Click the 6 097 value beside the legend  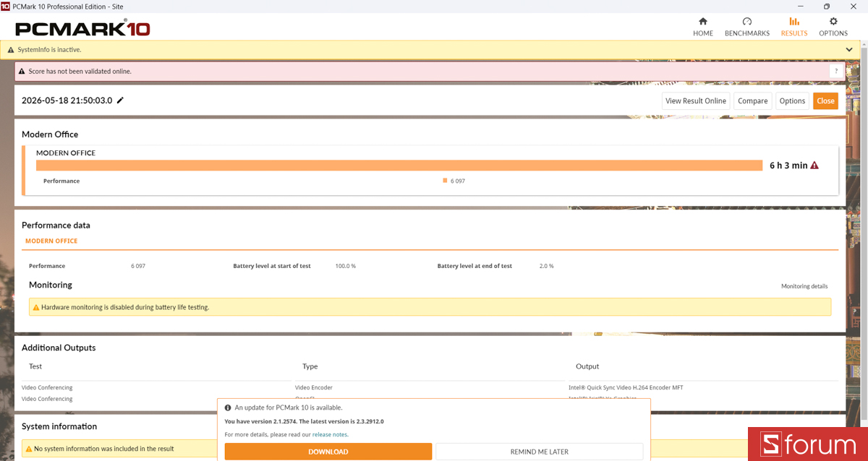pos(458,181)
